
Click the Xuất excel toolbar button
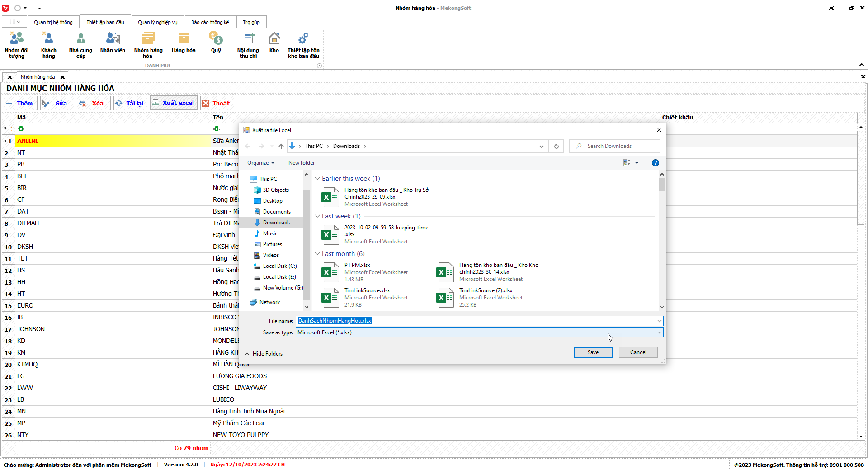click(x=174, y=103)
